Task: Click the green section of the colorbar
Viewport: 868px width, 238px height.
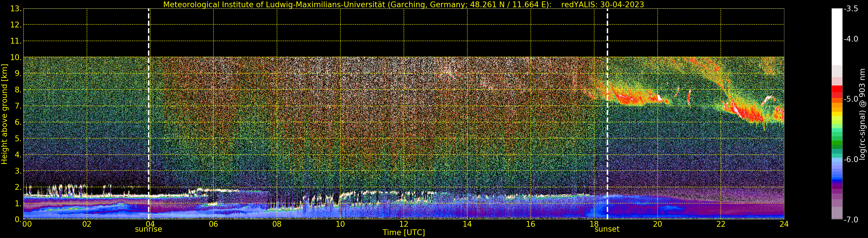Action: [837, 138]
